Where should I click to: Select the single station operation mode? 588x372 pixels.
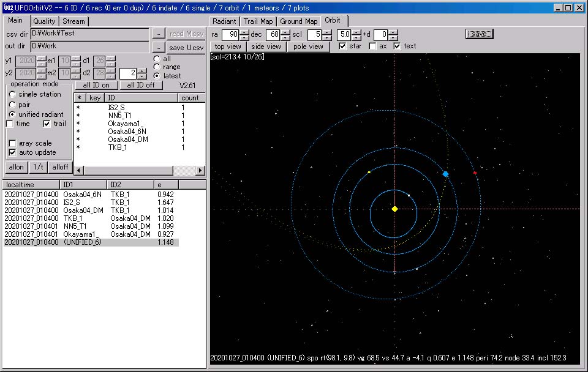coord(12,94)
